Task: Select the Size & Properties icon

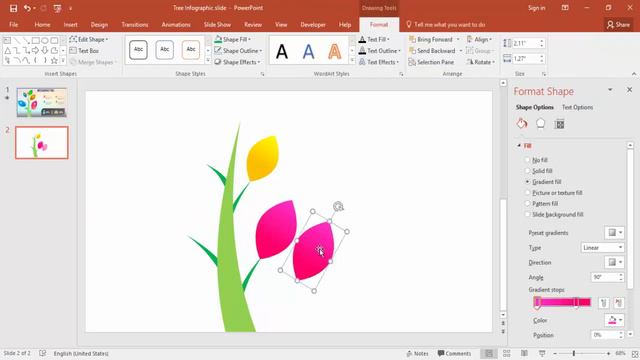Action: [x=560, y=124]
